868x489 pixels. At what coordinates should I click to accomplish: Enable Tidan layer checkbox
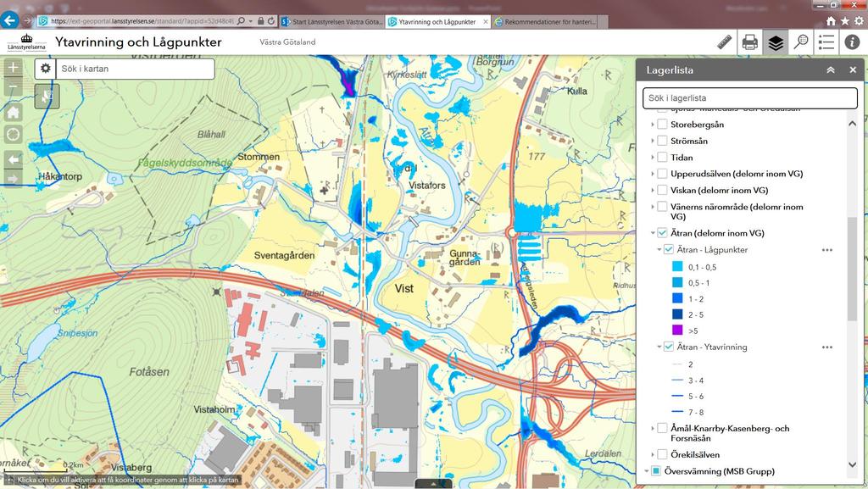pos(662,157)
